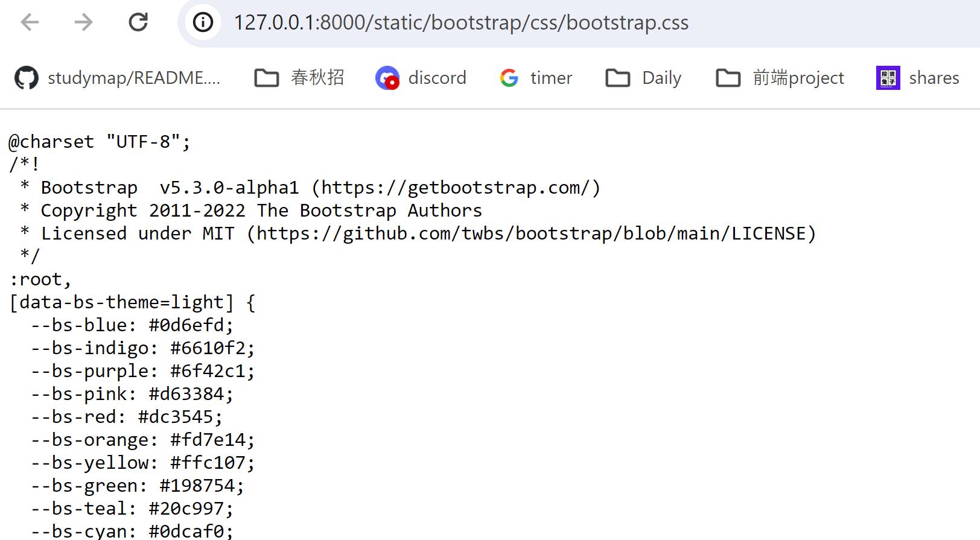Open the 春秋招 bookmarks folder
This screenshot has width=980, height=540.
[x=299, y=78]
